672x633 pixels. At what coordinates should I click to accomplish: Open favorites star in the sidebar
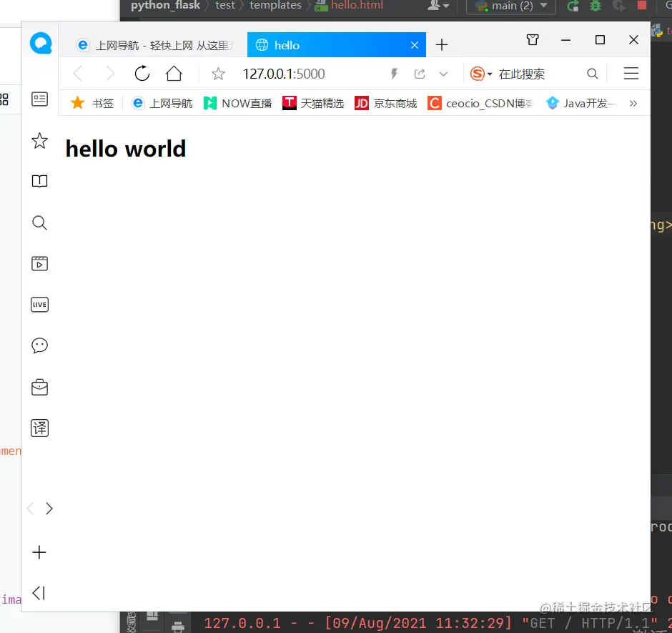[x=39, y=141]
